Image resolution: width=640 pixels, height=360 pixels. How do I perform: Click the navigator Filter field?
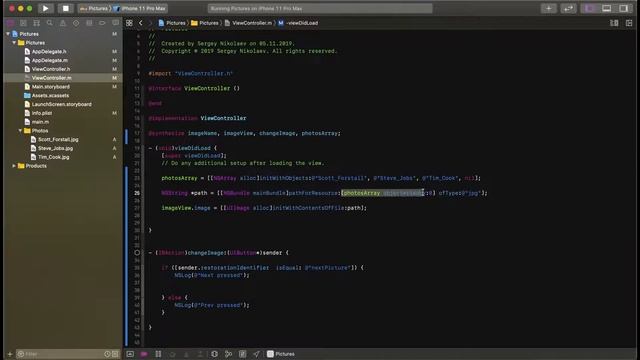click(60, 354)
